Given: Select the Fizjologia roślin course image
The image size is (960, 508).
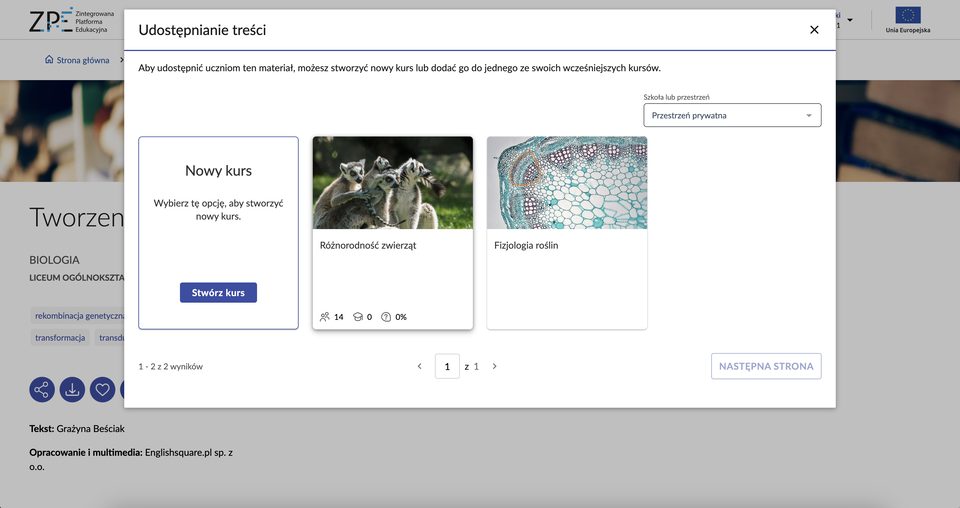Looking at the screenshot, I should point(566,183).
